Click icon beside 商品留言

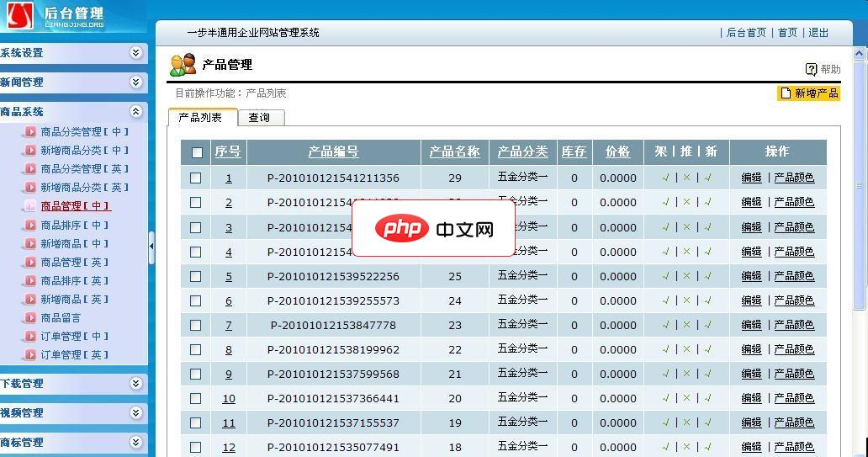[x=30, y=317]
